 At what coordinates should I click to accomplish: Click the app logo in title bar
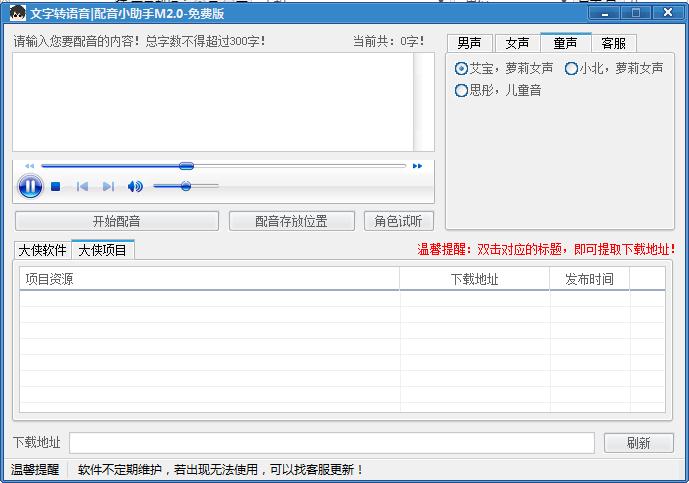[16, 13]
